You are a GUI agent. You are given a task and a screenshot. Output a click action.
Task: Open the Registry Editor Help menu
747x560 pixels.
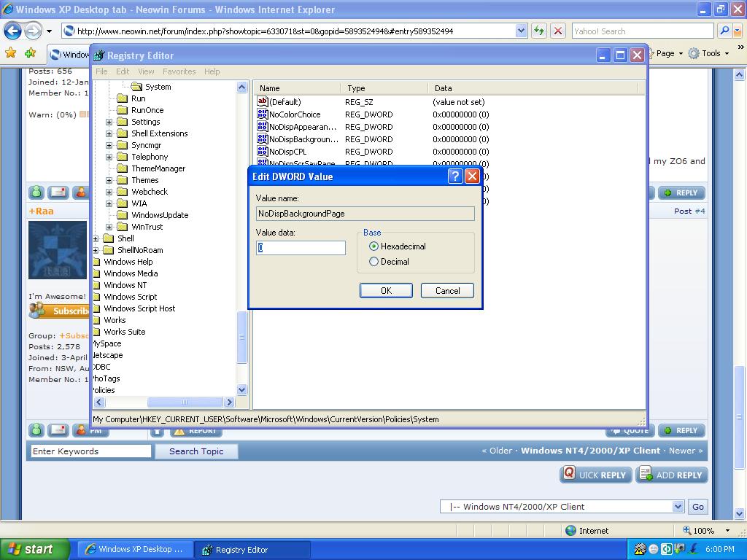click(212, 71)
